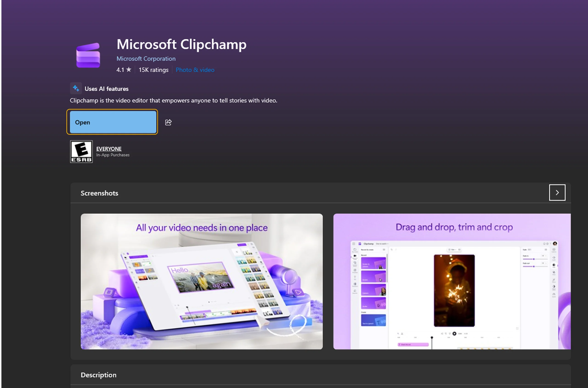Click the In-App Purchases text

click(x=113, y=155)
